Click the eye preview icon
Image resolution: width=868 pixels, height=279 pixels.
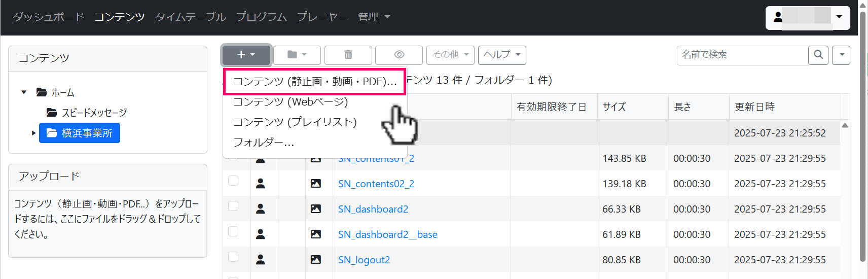coord(399,55)
